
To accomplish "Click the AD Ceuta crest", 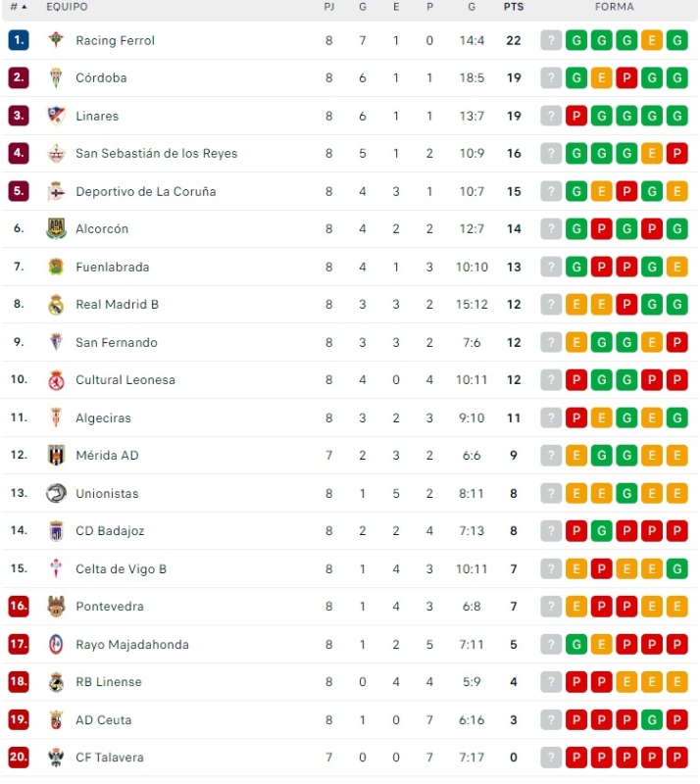I will click(x=56, y=719).
